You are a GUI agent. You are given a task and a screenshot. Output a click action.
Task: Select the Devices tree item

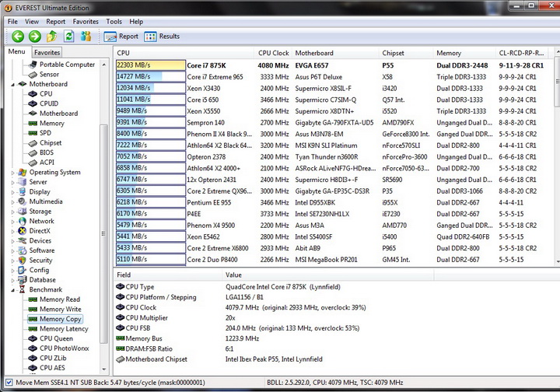40,240
